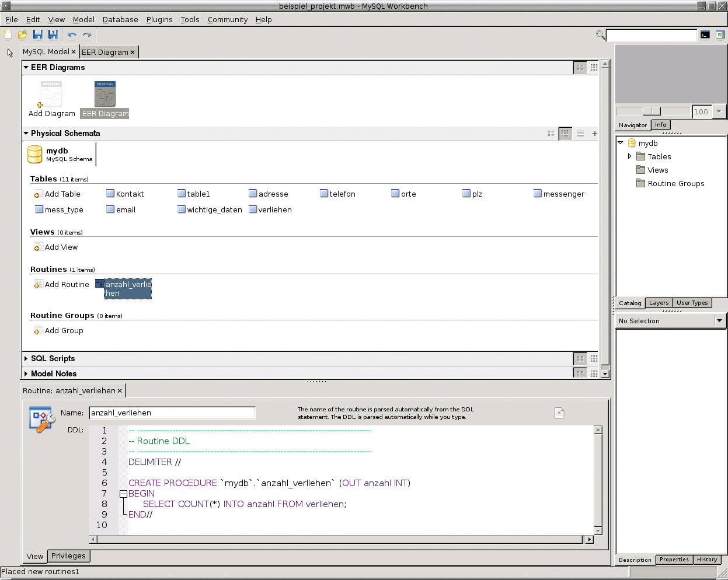Expand the Tables catalog tree node
The image size is (728, 580).
[x=629, y=156]
